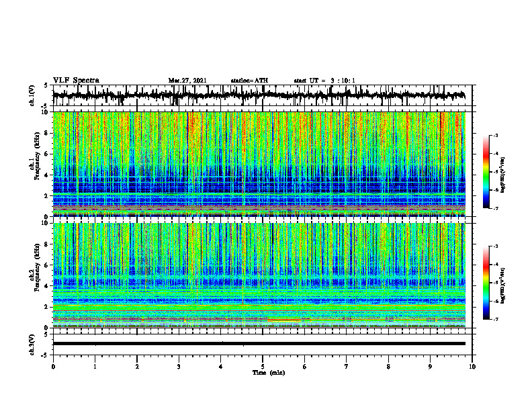Click time axis tick label "1"
Image resolution: width=532 pixels, height=411 pixels.
tap(95, 367)
